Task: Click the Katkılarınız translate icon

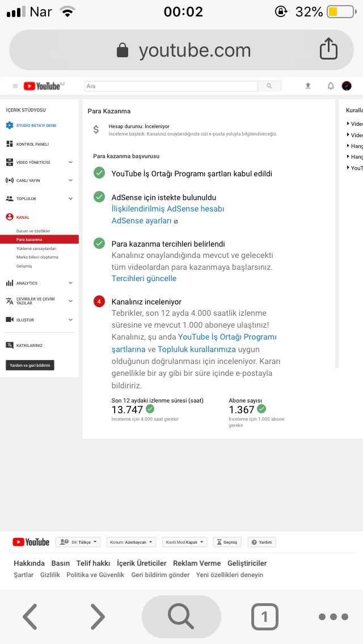Action: [10, 345]
